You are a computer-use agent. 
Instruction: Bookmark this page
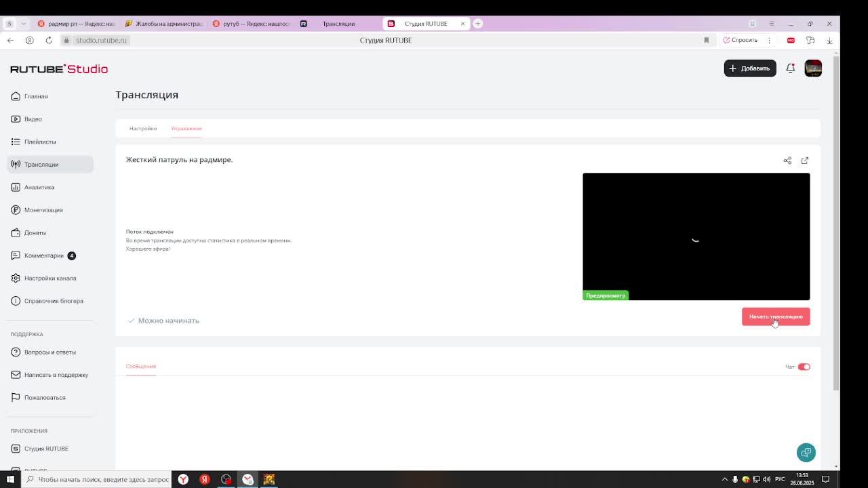tap(707, 40)
